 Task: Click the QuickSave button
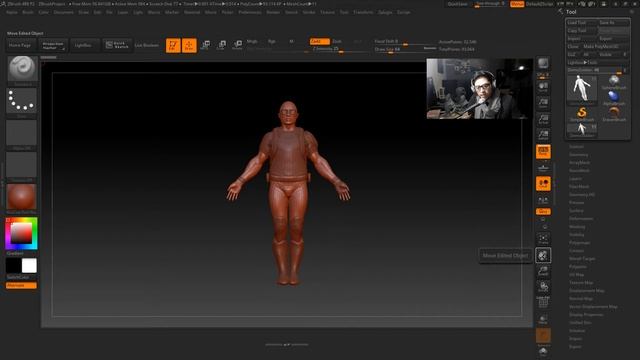point(458,4)
